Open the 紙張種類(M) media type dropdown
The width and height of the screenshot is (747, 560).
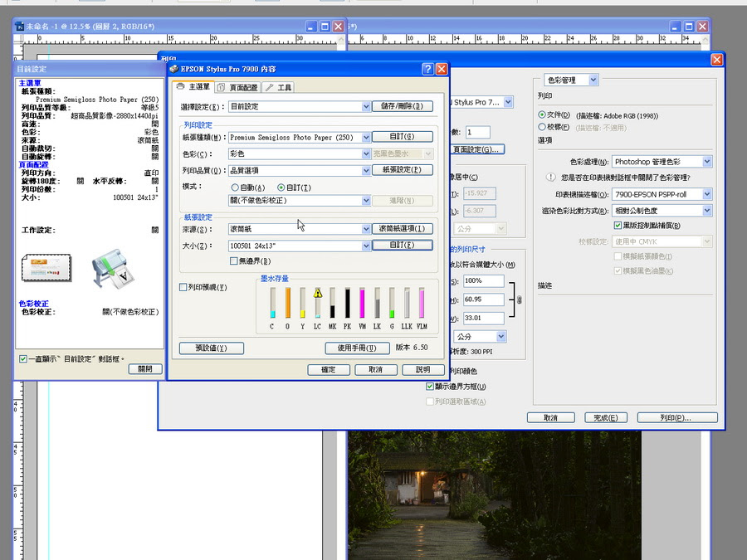(300, 137)
